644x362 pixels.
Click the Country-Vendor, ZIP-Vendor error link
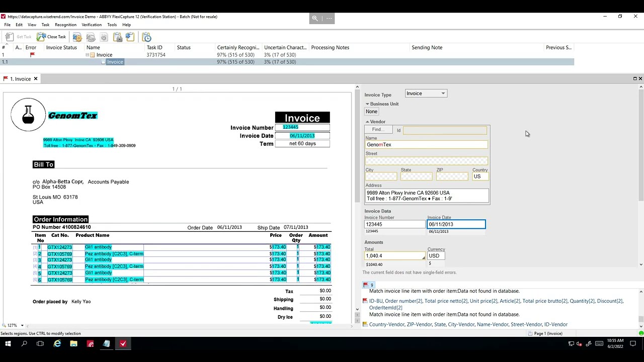(x=468, y=325)
